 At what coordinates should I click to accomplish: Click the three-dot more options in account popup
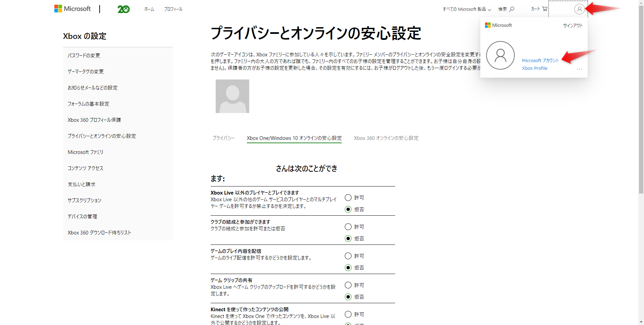(x=579, y=69)
